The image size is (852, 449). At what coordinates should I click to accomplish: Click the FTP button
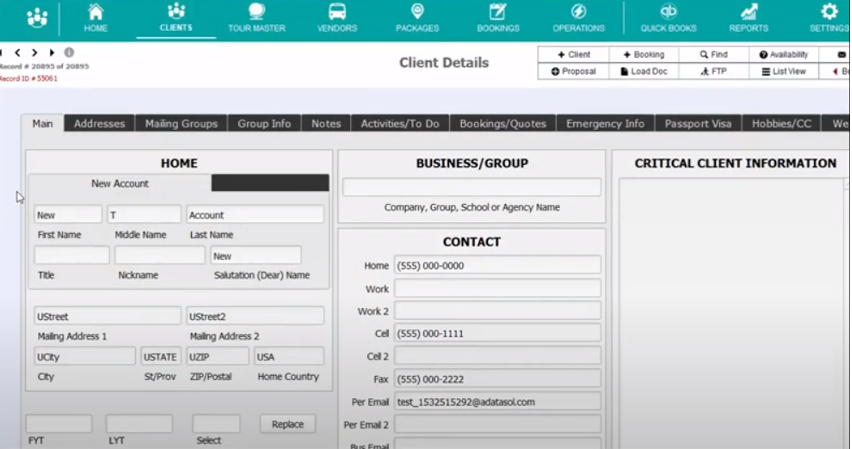(714, 71)
